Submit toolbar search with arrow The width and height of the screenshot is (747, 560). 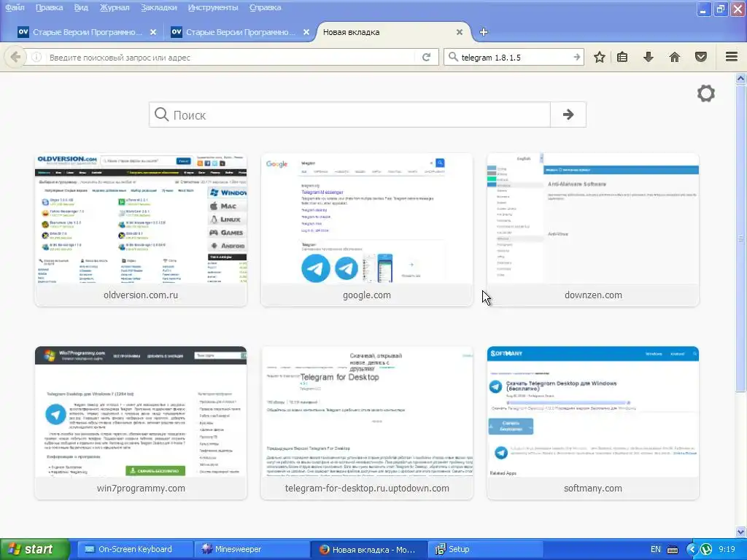pos(576,57)
